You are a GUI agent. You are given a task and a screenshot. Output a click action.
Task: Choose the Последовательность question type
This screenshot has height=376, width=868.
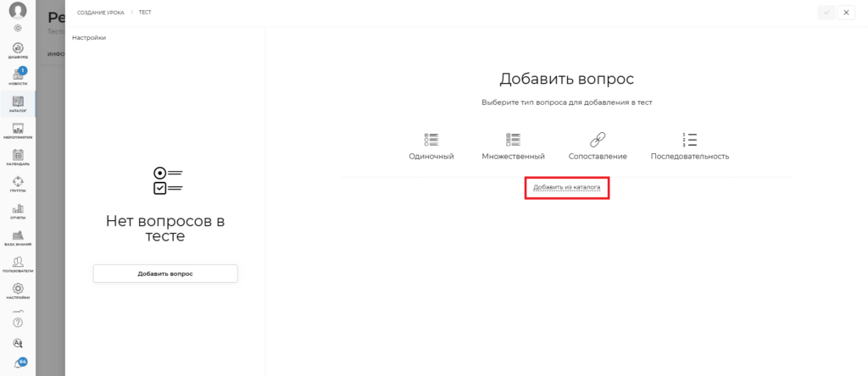click(x=690, y=147)
